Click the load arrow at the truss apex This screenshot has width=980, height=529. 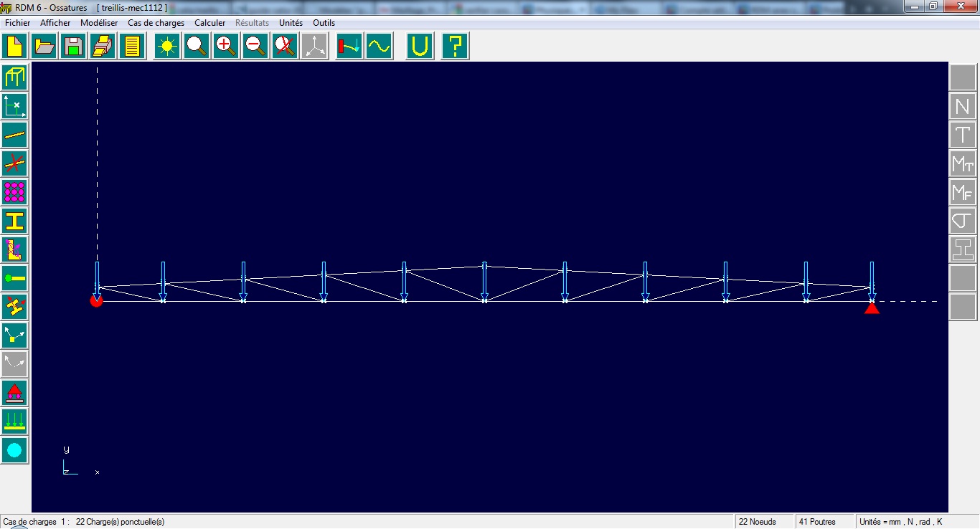coord(484,281)
